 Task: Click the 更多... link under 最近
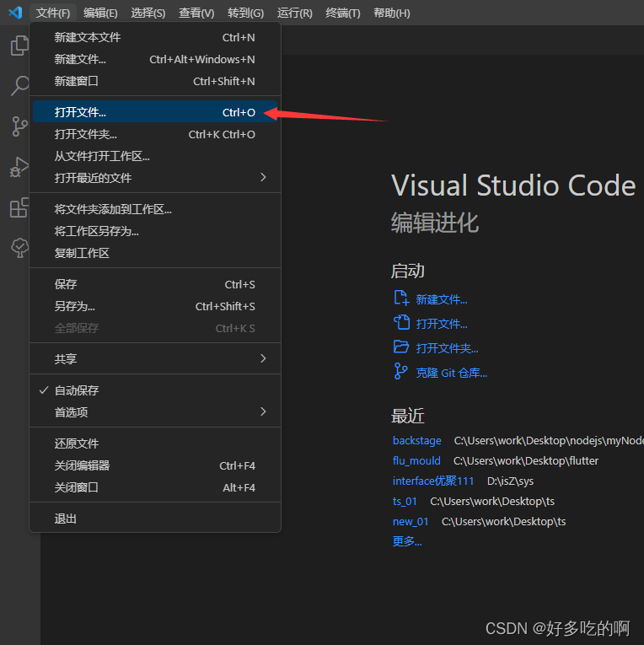pyautogui.click(x=407, y=541)
